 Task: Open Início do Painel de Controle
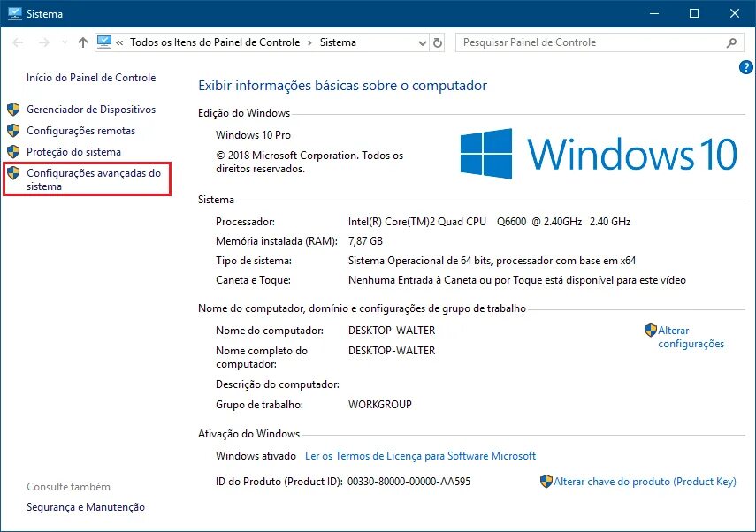(91, 78)
